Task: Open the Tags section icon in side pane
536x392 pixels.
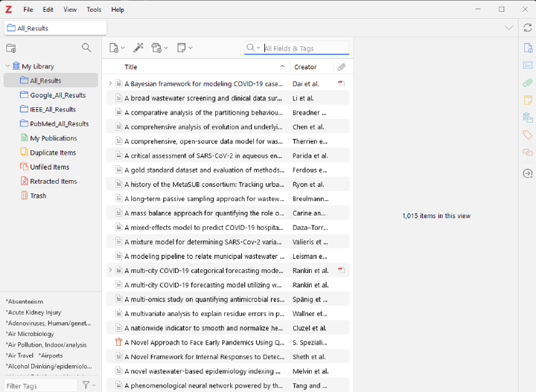Action: [x=527, y=135]
